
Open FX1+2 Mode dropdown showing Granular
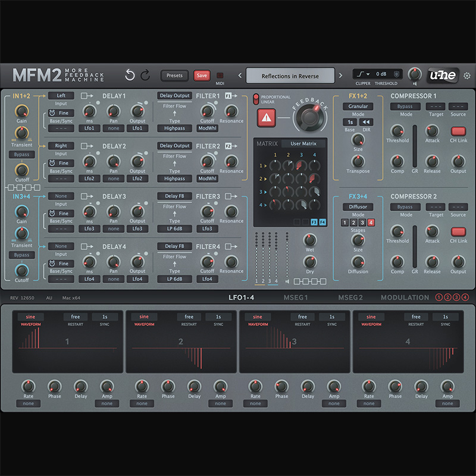[x=358, y=107]
